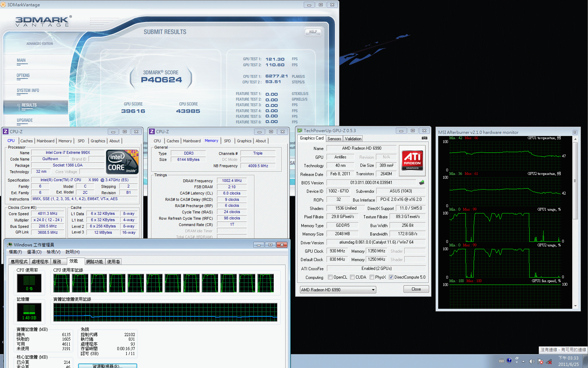Click title icon of CPU-Z window showing Timings
Viewport: 588px width, 368px height.
(152, 131)
